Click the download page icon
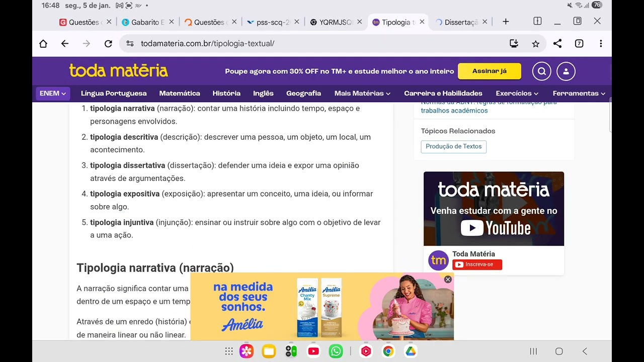Screen dimensions: 644x362 pyautogui.click(x=514, y=44)
